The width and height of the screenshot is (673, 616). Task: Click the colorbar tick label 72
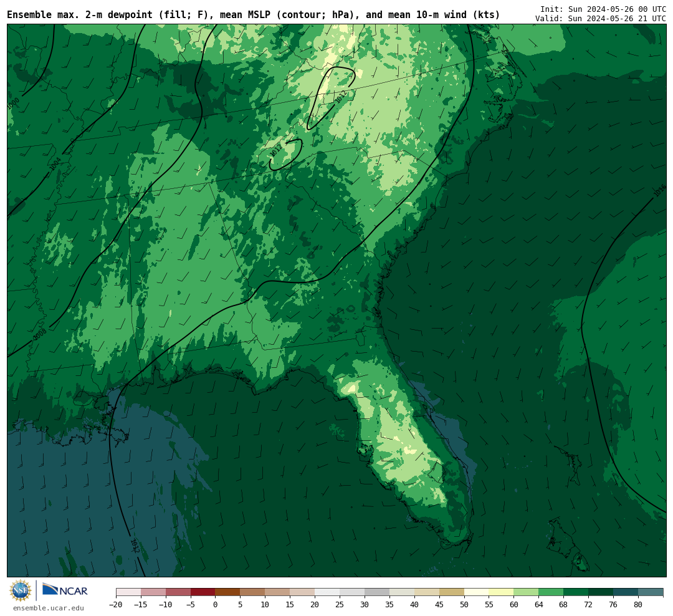(589, 605)
